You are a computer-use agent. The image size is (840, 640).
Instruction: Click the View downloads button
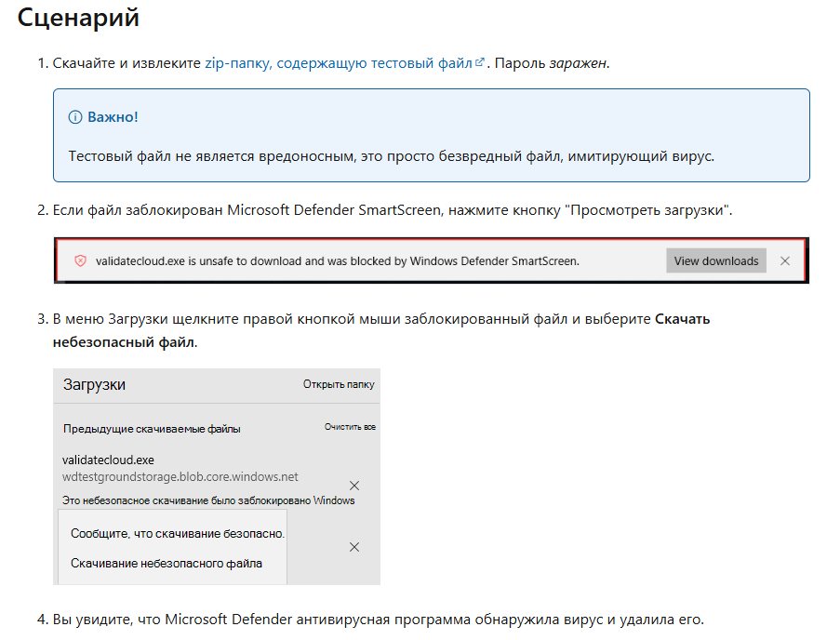tap(715, 260)
